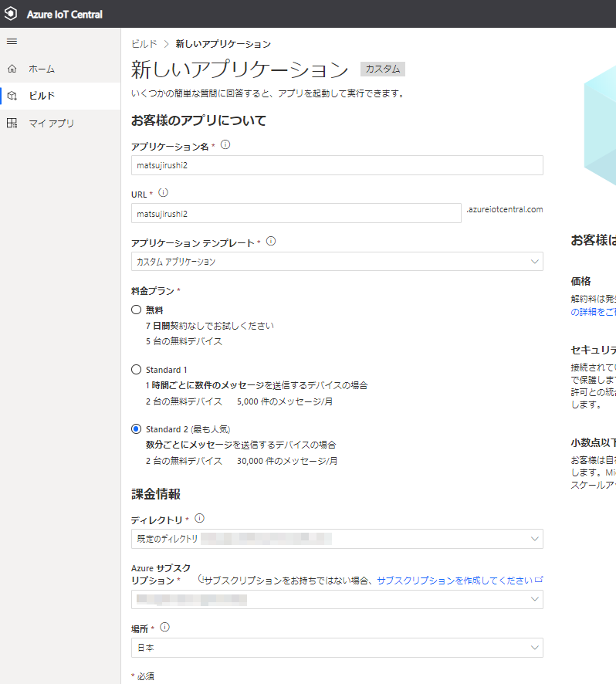Click the * 必須 note
This screenshot has height=684, width=616.
[143, 676]
